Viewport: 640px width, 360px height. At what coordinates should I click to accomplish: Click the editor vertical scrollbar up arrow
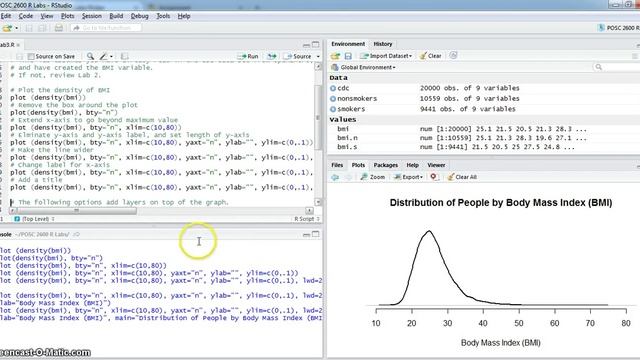(x=318, y=67)
